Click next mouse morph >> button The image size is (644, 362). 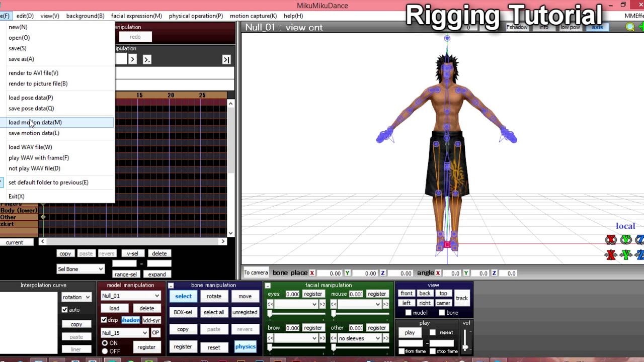pos(385,304)
